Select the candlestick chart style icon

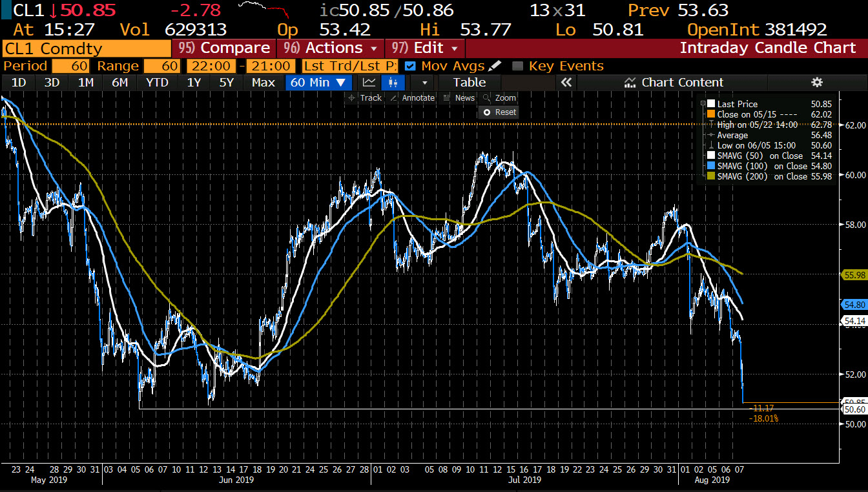(393, 82)
